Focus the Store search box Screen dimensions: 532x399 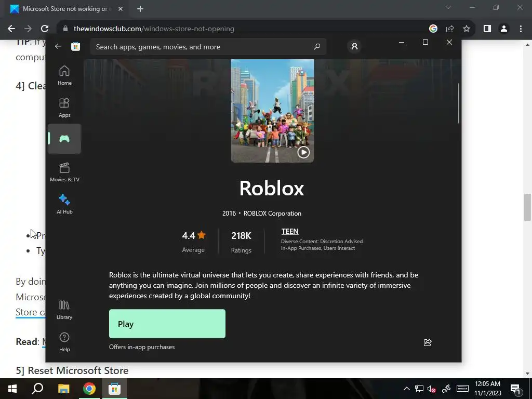[x=208, y=47]
